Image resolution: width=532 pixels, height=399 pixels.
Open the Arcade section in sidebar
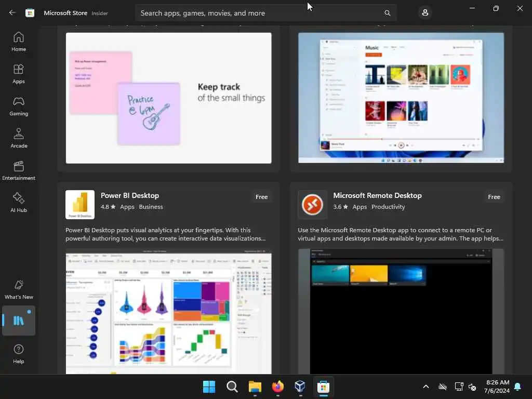(19, 138)
